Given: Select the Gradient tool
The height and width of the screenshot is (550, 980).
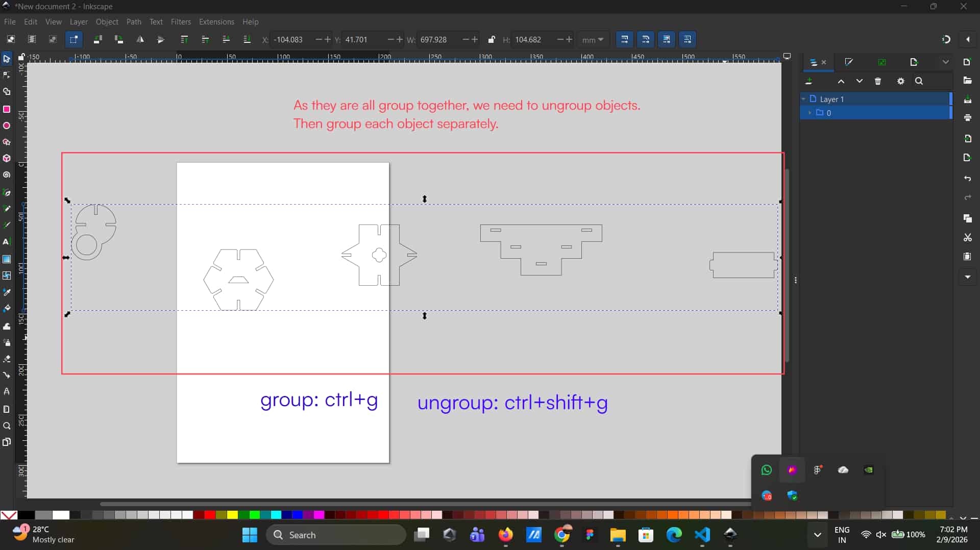Looking at the screenshot, I should tap(7, 259).
